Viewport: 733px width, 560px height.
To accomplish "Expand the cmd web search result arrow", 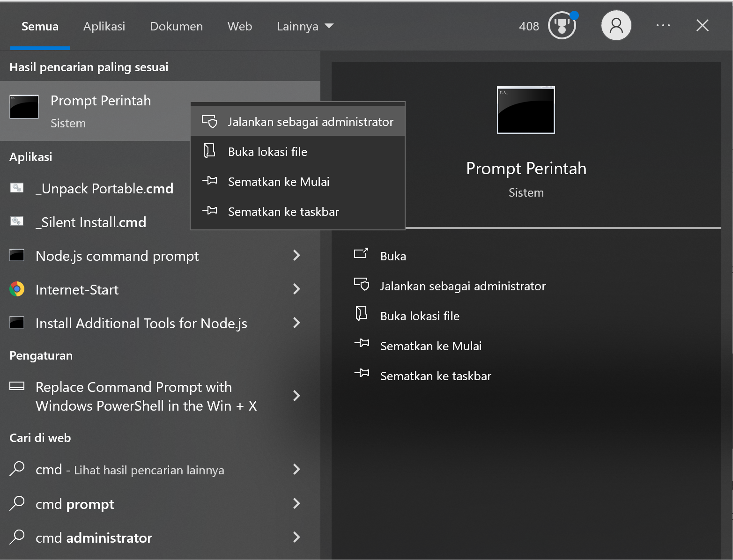I will click(296, 469).
